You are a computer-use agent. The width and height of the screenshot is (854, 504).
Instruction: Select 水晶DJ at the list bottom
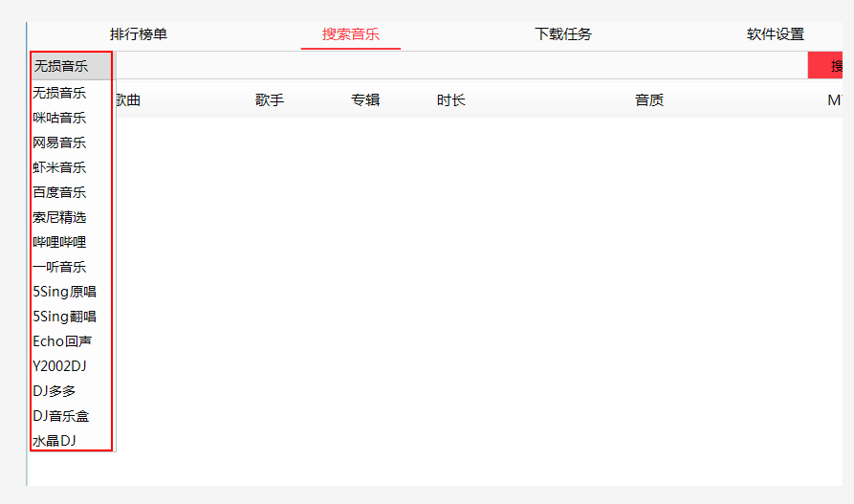(x=55, y=441)
